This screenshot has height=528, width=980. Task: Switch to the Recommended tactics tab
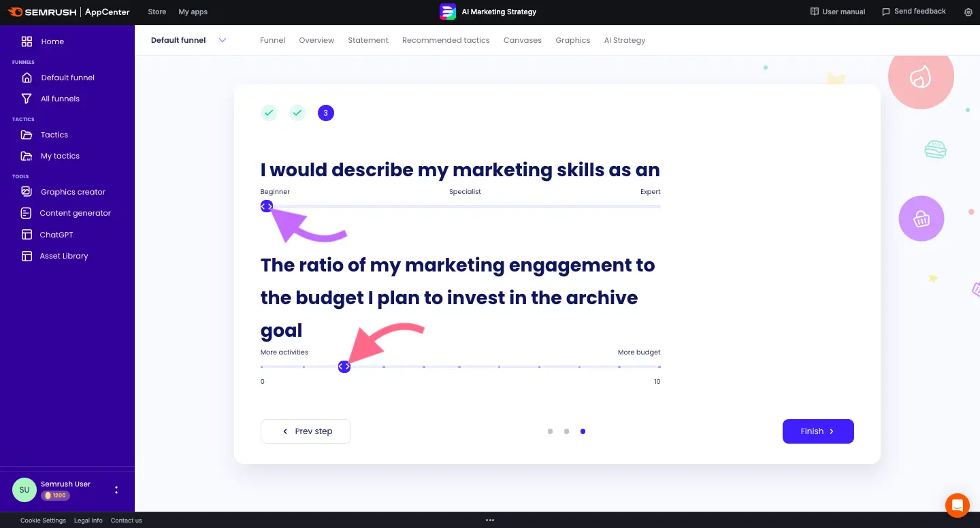[446, 40]
